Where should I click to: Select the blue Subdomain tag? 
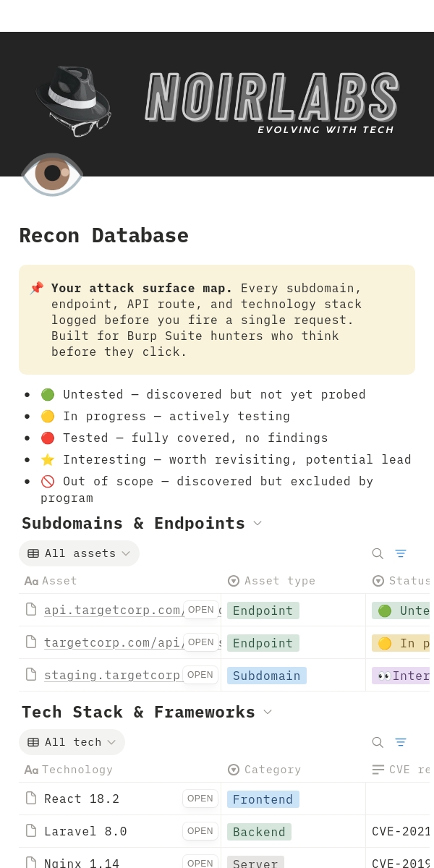pyautogui.click(x=266, y=676)
